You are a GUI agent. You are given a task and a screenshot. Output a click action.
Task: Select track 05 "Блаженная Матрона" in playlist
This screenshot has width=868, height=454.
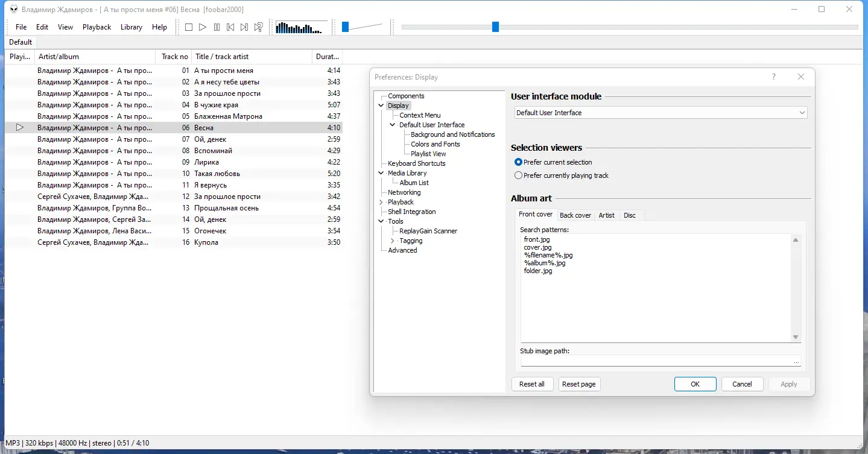(174, 116)
